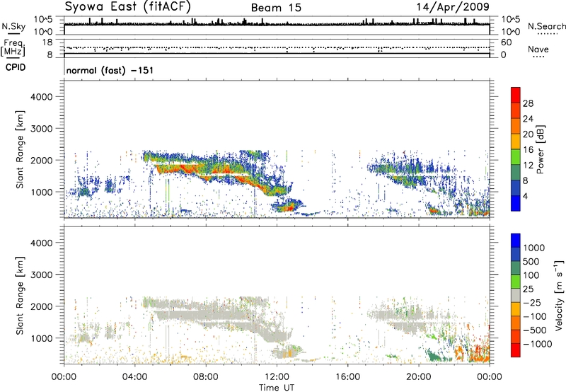Screen dimensions: 566x392
Task: Click the 'Velocity [m s-1]' colorbar title
Action: pyautogui.click(x=559, y=295)
